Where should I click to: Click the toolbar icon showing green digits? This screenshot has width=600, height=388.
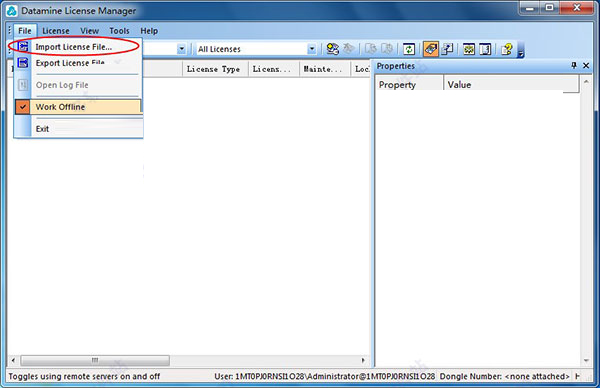469,49
